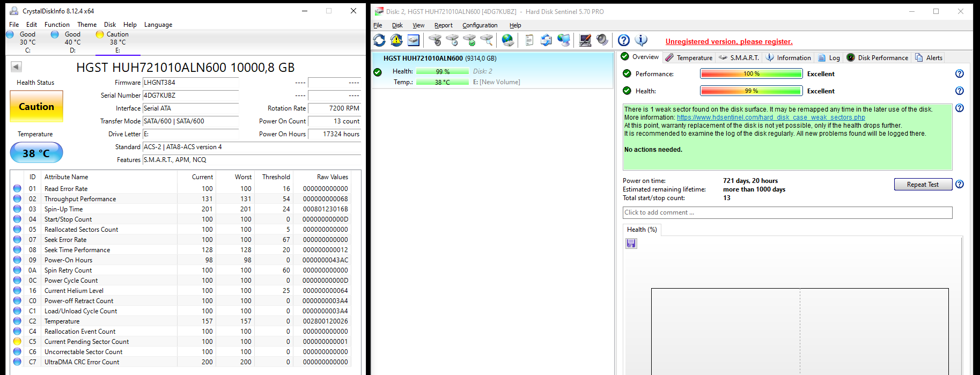Click the loudspeaker toolbar icon

(602, 40)
